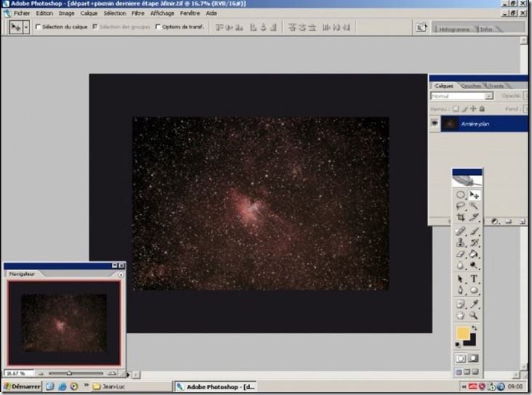The width and height of the screenshot is (532, 395).
Task: Expand the taskbar quick launch chevron
Action: point(86,385)
